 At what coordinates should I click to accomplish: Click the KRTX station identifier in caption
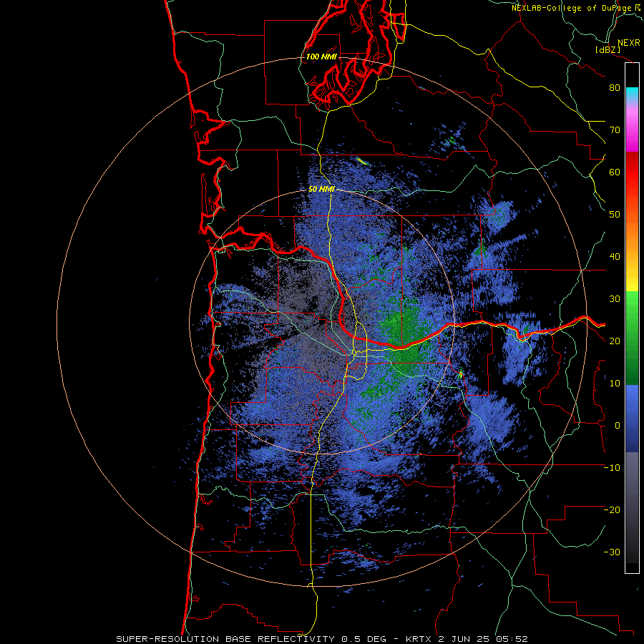coord(420,639)
